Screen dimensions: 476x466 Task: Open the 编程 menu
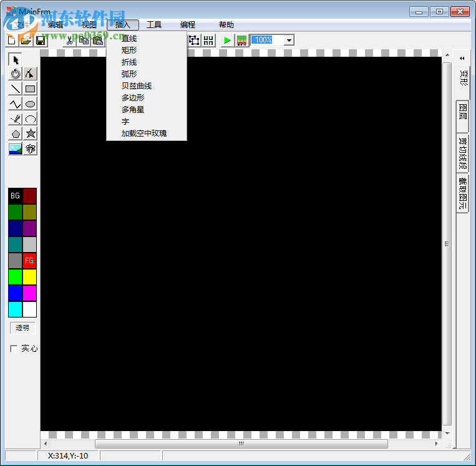(x=188, y=25)
